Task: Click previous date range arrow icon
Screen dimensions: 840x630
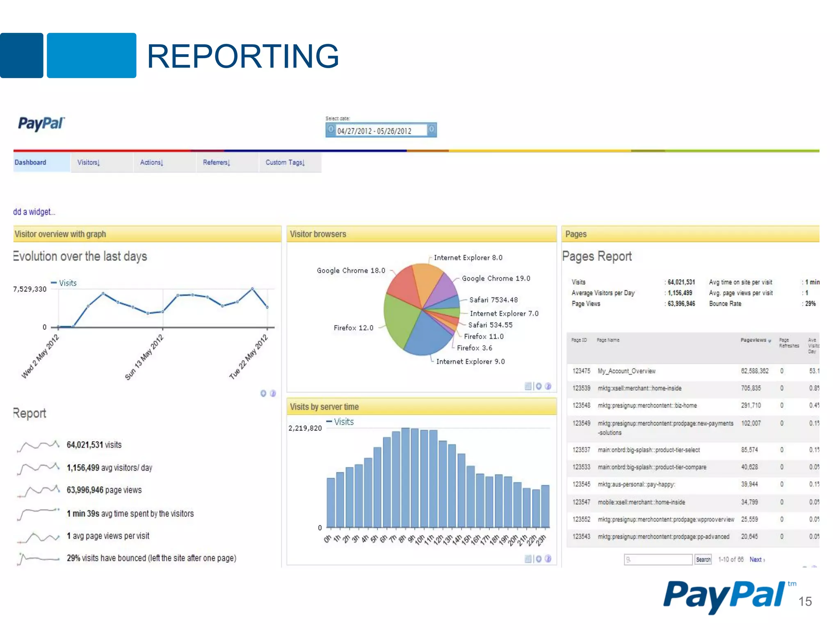Action: click(x=331, y=130)
